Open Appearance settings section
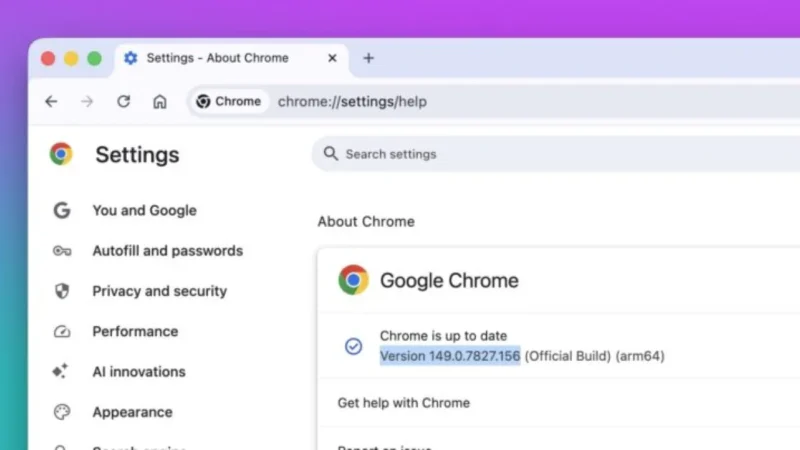800x450 pixels. point(132,412)
